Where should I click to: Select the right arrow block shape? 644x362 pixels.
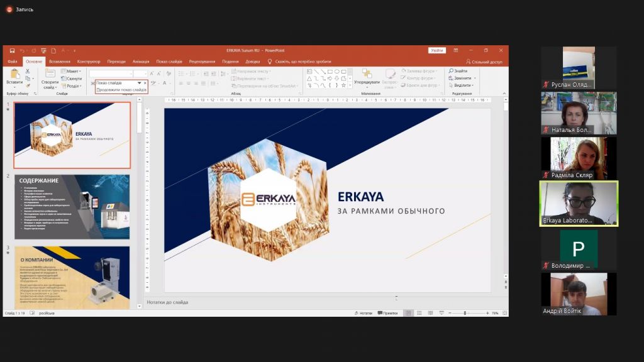[x=330, y=79]
